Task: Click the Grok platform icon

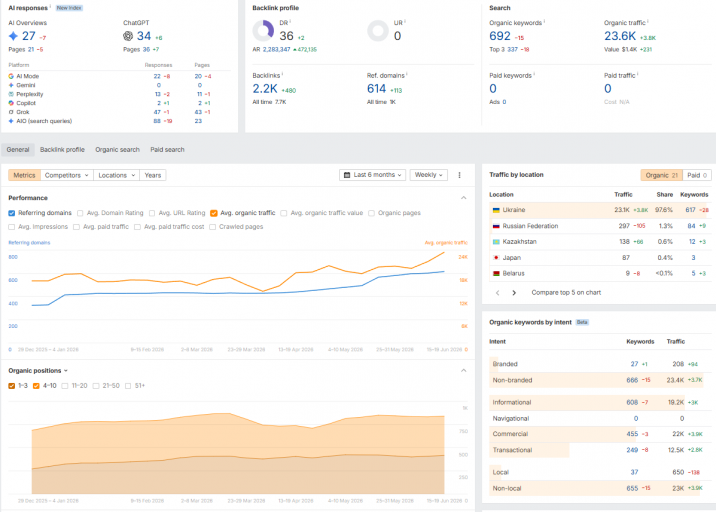Action: point(11,112)
